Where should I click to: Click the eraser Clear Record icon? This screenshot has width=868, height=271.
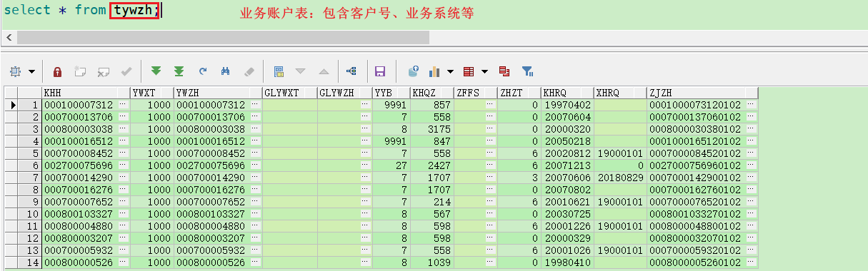(249, 71)
